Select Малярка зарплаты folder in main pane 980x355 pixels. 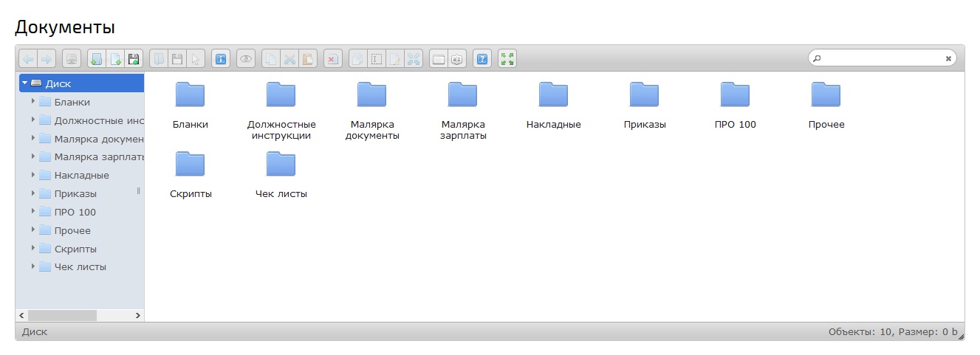(463, 111)
